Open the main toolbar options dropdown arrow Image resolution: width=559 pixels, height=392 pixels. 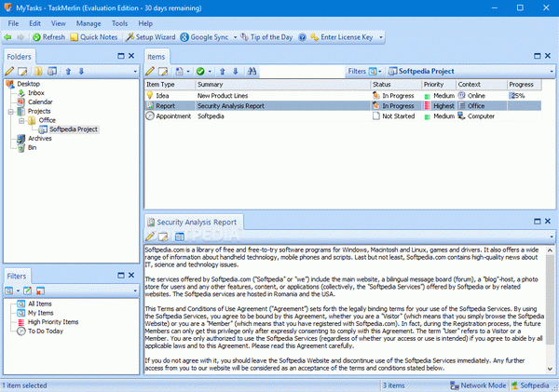(x=381, y=37)
